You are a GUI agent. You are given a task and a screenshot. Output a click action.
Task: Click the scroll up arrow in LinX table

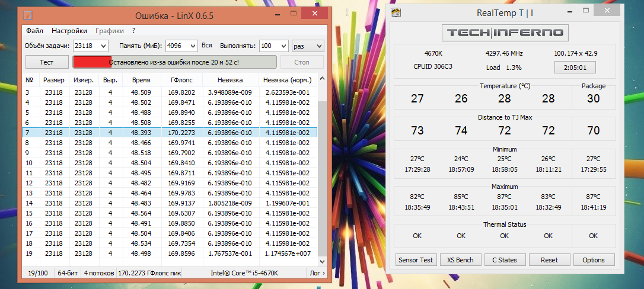click(x=322, y=79)
